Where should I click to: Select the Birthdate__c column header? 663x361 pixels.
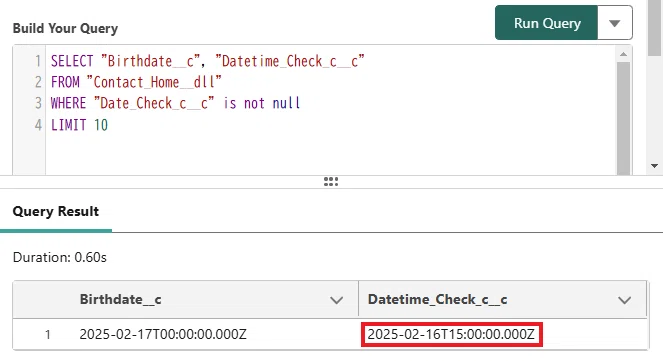tap(121, 299)
